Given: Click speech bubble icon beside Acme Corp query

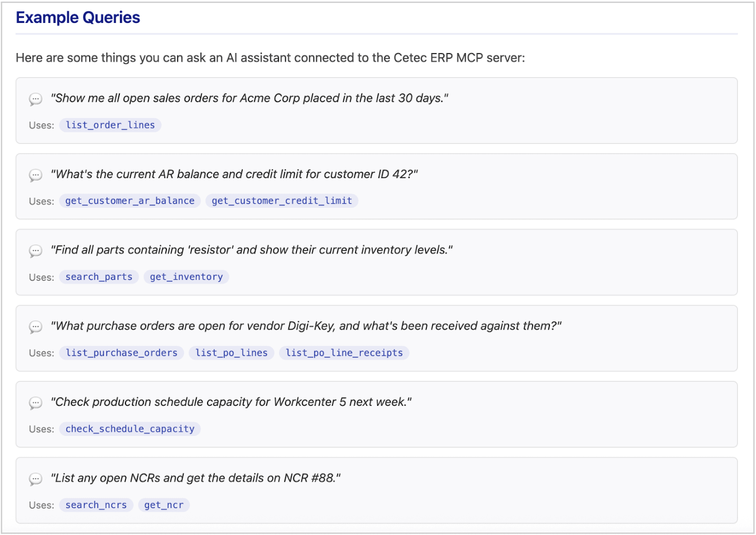Looking at the screenshot, I should coord(36,99).
